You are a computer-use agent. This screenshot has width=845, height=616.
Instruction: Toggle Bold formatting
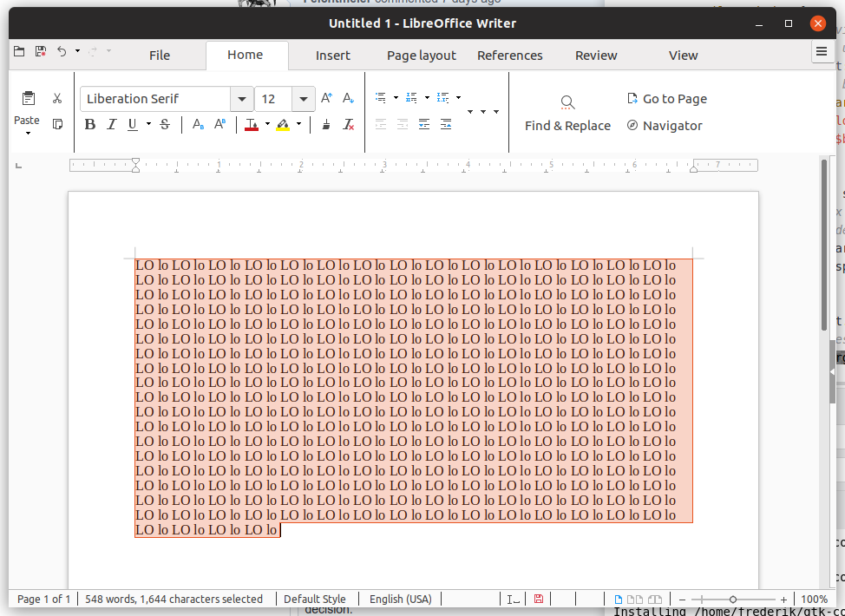pos(90,125)
